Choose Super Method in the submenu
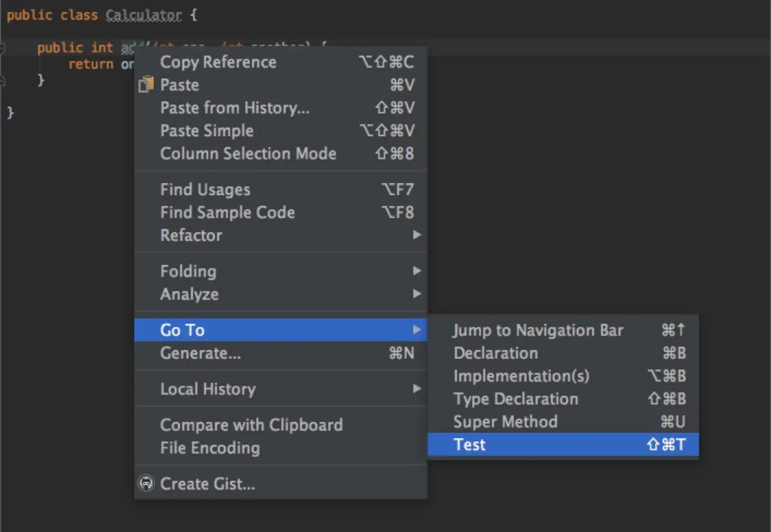Screen dimensions: 771x532 pos(505,421)
